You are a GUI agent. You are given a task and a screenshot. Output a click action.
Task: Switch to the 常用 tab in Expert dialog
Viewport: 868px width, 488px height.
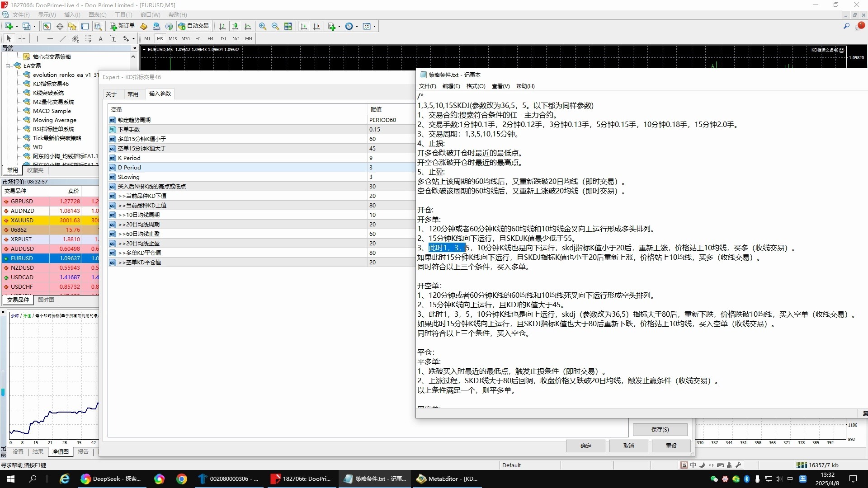pyautogui.click(x=133, y=94)
